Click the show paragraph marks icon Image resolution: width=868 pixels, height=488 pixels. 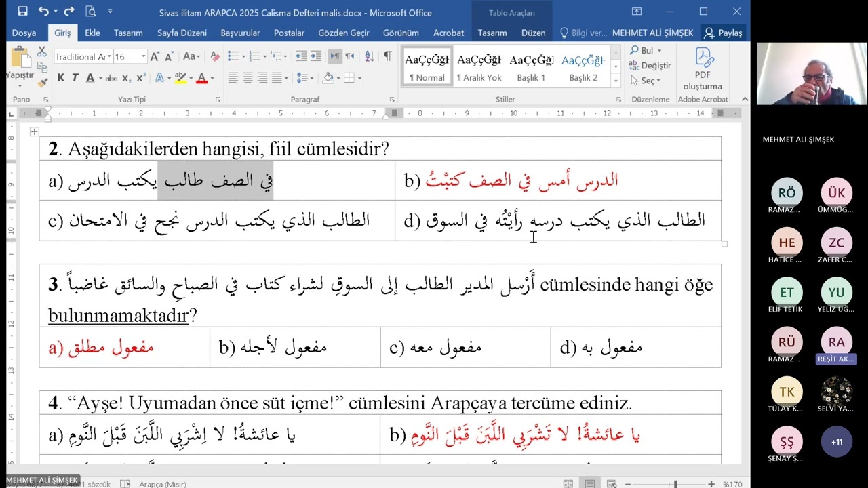pos(387,56)
